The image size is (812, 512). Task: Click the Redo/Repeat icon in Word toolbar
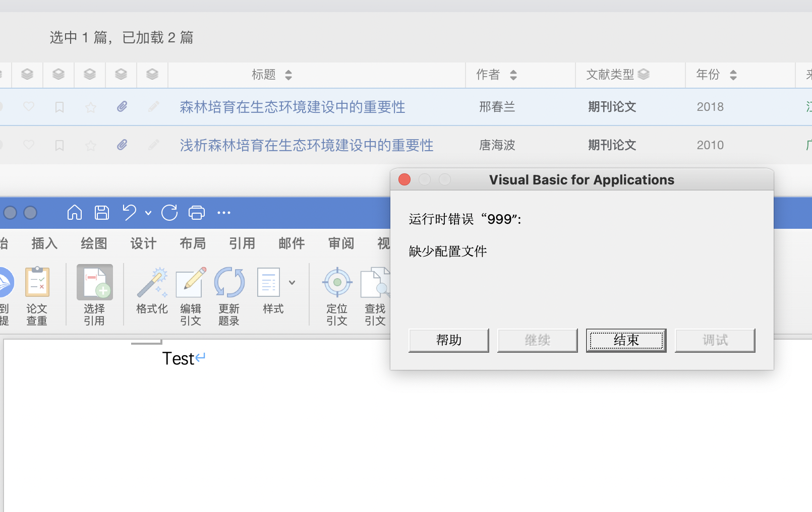(169, 213)
